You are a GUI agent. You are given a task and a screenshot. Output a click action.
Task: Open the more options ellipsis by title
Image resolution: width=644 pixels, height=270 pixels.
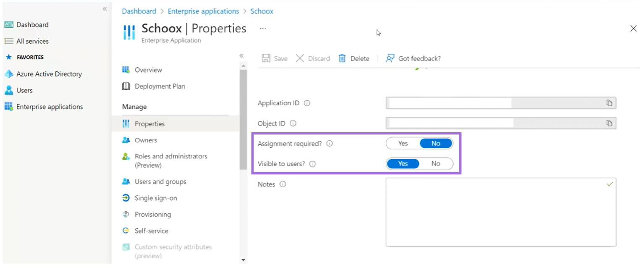(x=263, y=29)
